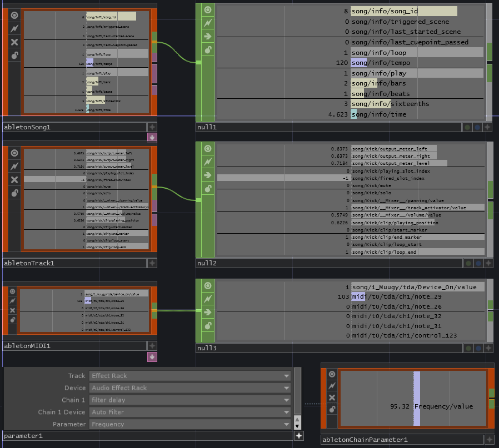Click bypass arrow flag on null3
Viewport: 499px width, 448px height.
[x=208, y=313]
